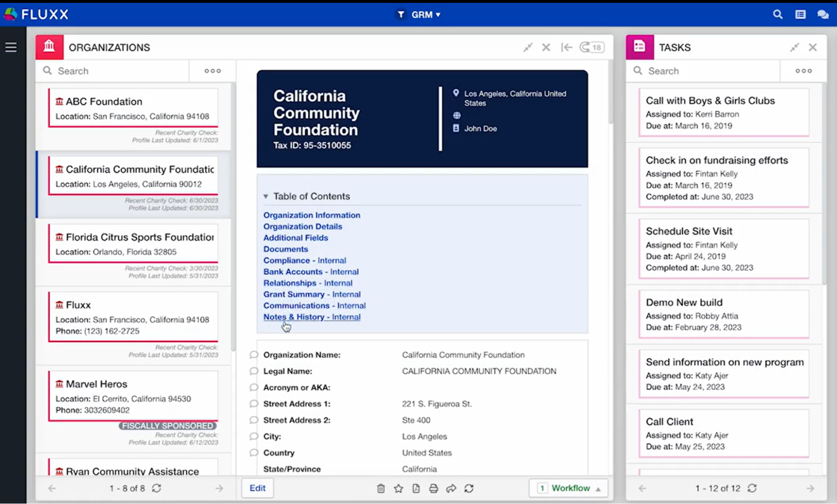Jump to Communications - Internal section
The image size is (837, 504).
(314, 306)
